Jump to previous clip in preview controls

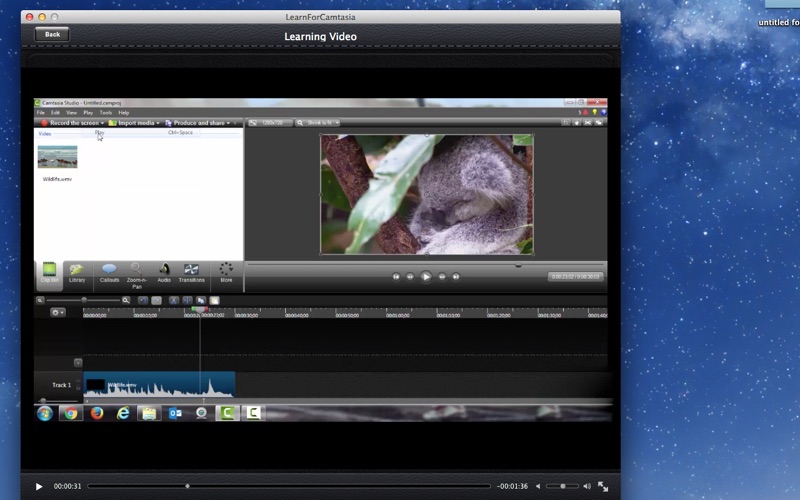[396, 277]
